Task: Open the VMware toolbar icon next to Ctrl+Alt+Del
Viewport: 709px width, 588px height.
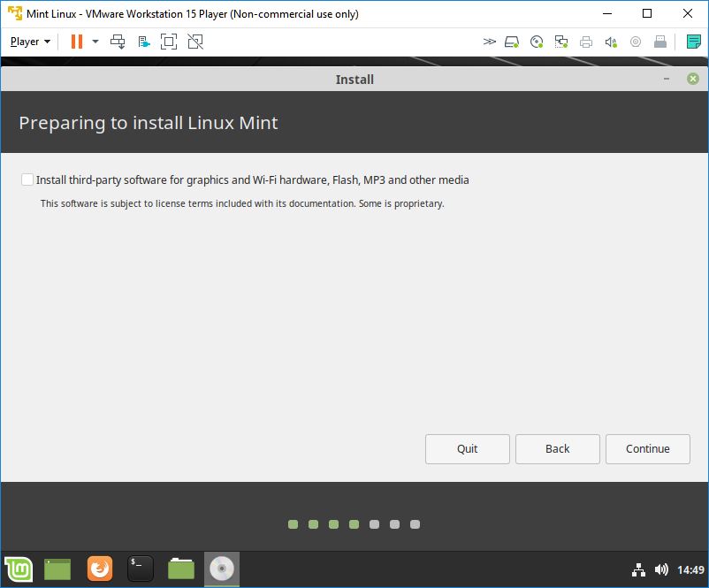Action: [x=144, y=42]
